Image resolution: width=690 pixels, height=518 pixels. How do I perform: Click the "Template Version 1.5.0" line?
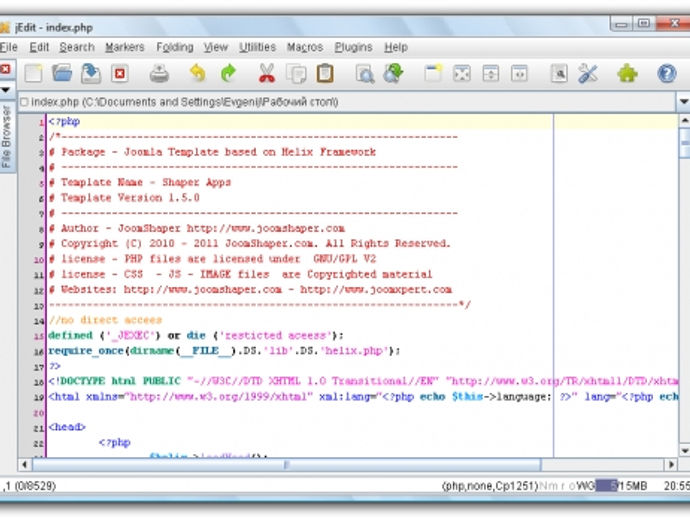124,198
